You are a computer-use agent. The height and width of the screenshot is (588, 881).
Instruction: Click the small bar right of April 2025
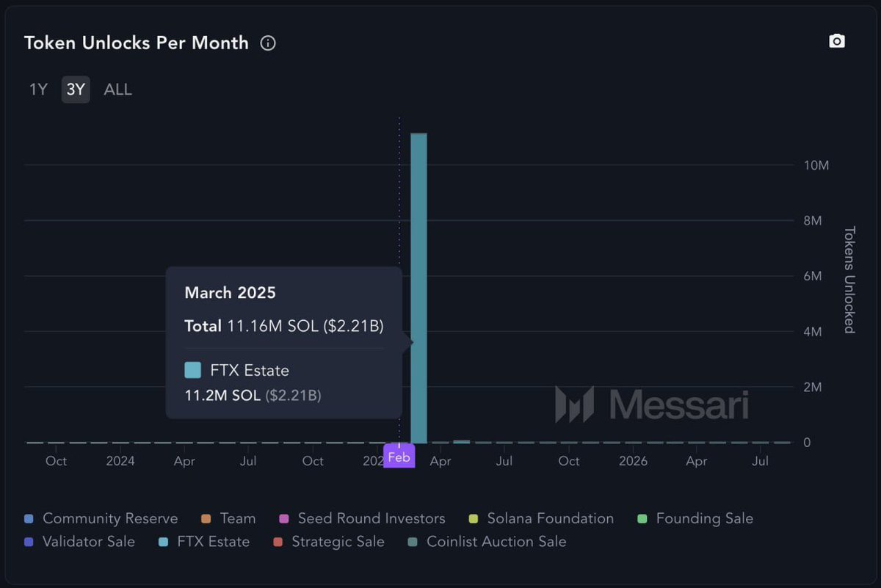(x=461, y=441)
